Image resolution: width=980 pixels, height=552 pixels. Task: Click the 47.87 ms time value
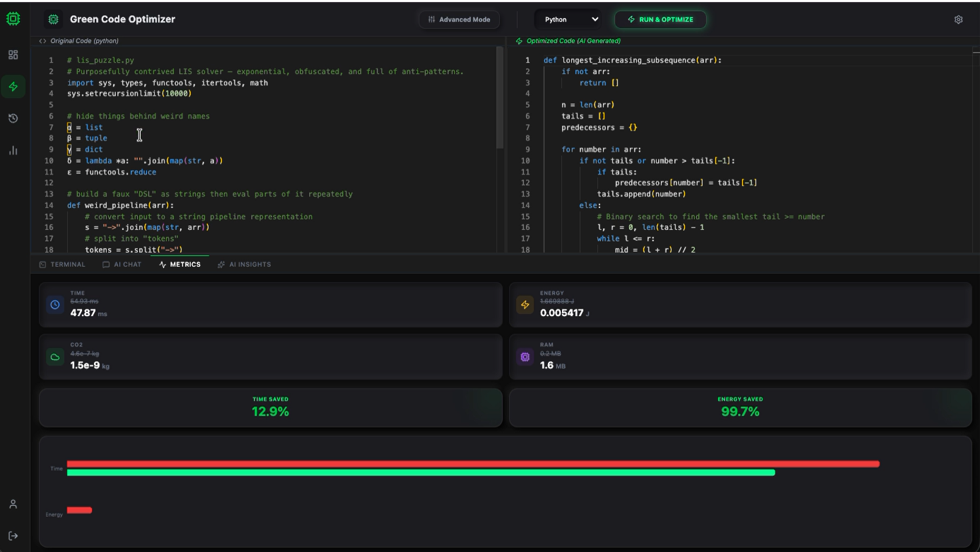pos(89,313)
